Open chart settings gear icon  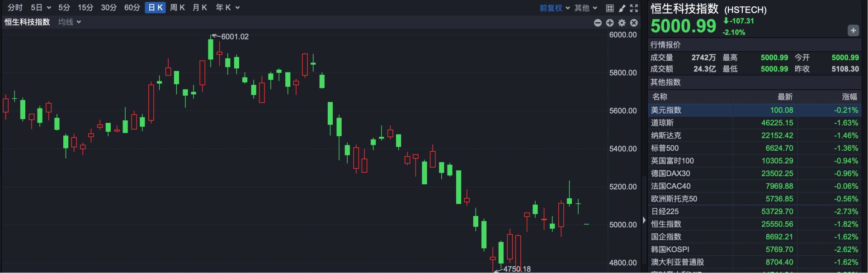click(x=622, y=23)
